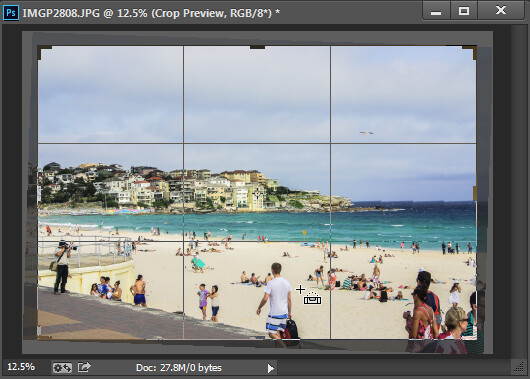The width and height of the screenshot is (530, 379).
Task: Click the Doc: 27.8M/0 bytes status readout
Action: click(x=178, y=368)
